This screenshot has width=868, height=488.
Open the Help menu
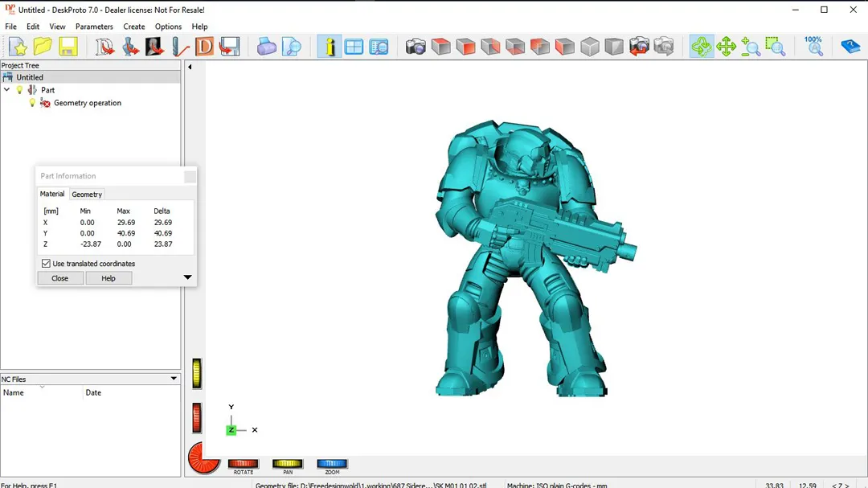[x=200, y=27]
